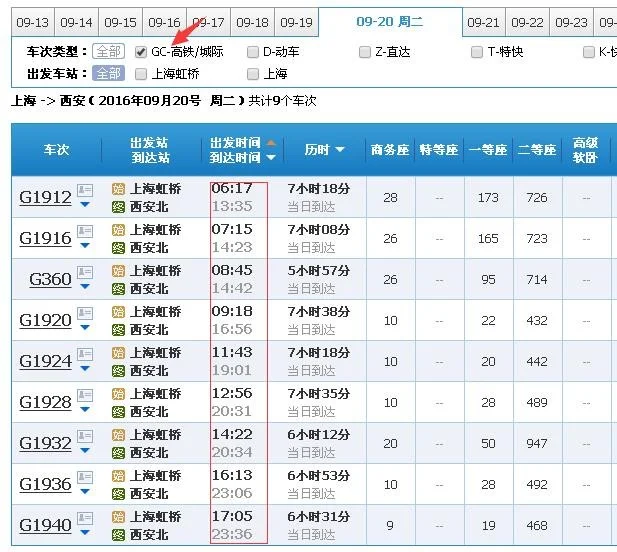Click the origin 始 icon in G1936 row
The image size is (617, 552).
(x=118, y=476)
